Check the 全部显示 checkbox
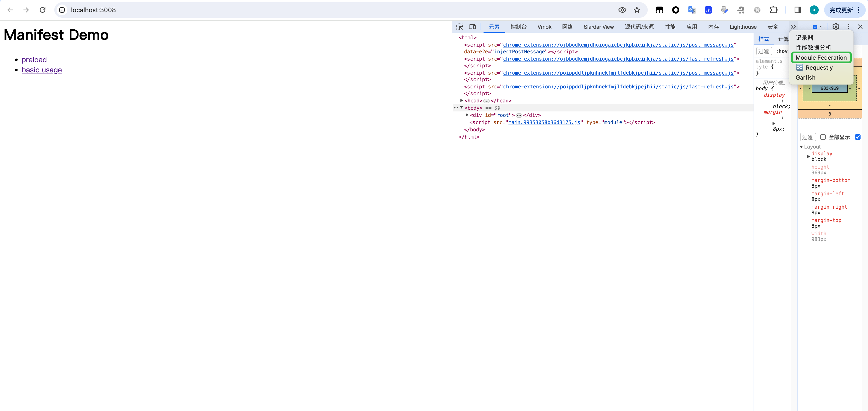Image resolution: width=868 pixels, height=411 pixels. tap(823, 137)
